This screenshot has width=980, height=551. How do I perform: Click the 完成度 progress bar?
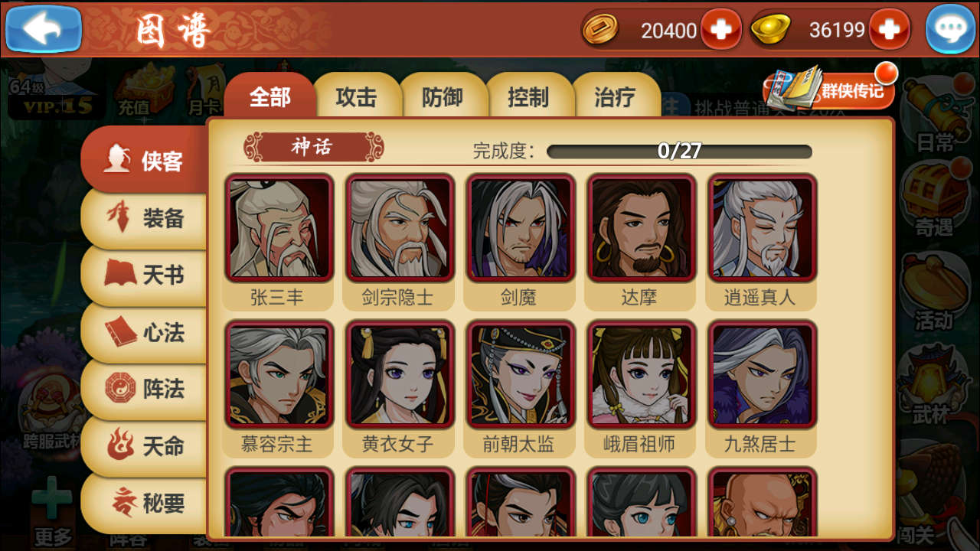tap(679, 151)
